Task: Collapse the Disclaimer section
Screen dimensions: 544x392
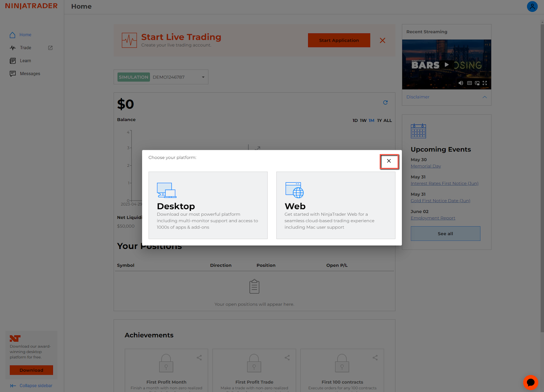Action: click(485, 97)
